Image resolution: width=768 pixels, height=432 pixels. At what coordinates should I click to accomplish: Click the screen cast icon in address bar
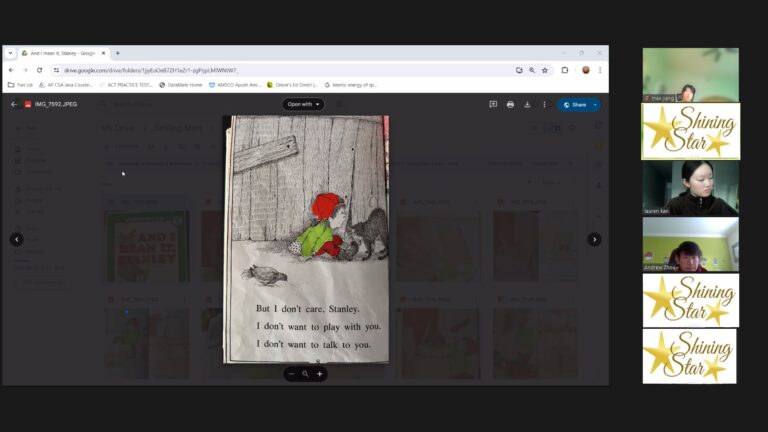519,70
